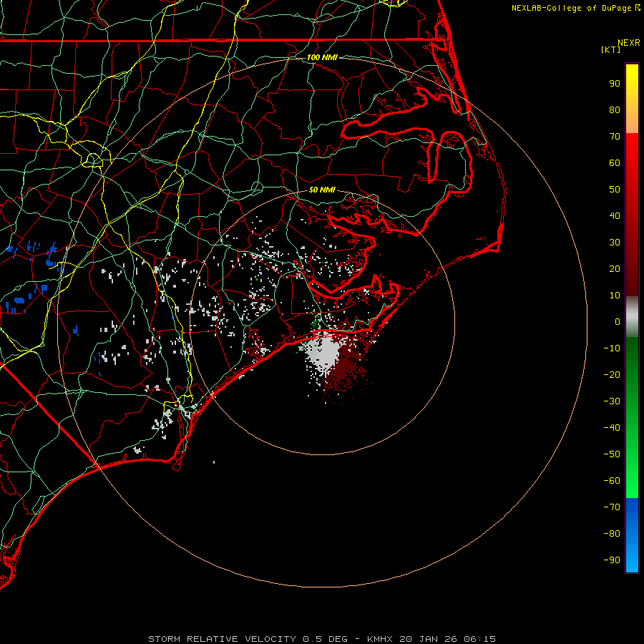This screenshot has height=644, width=644.
Task: Click the 70 value on color scale
Action: (x=615, y=137)
